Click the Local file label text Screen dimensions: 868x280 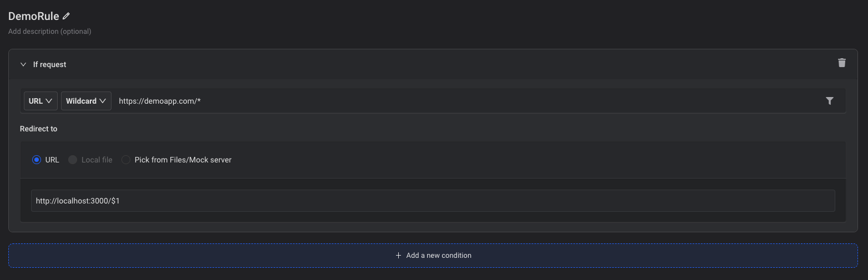point(97,160)
